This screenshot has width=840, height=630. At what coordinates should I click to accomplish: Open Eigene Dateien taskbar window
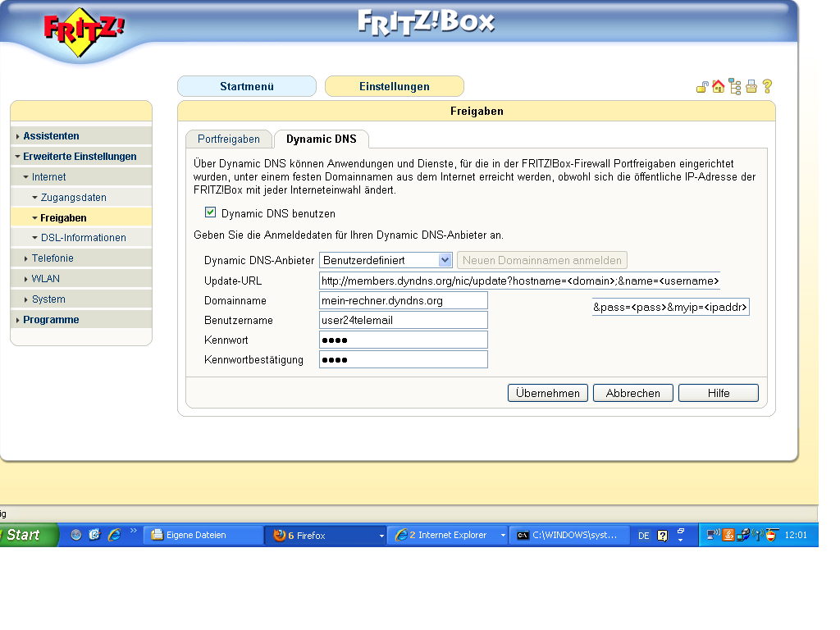tap(203, 535)
